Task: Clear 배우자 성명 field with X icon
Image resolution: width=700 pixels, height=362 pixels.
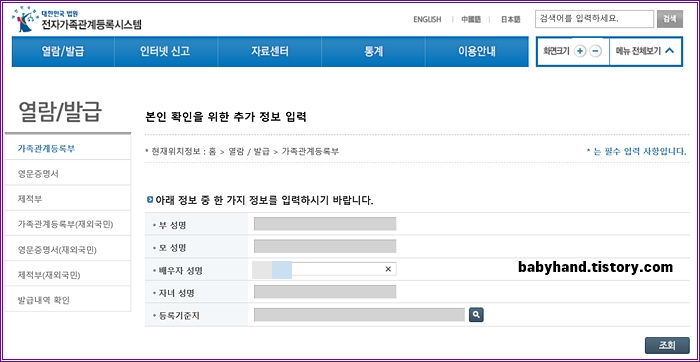Action: click(388, 269)
